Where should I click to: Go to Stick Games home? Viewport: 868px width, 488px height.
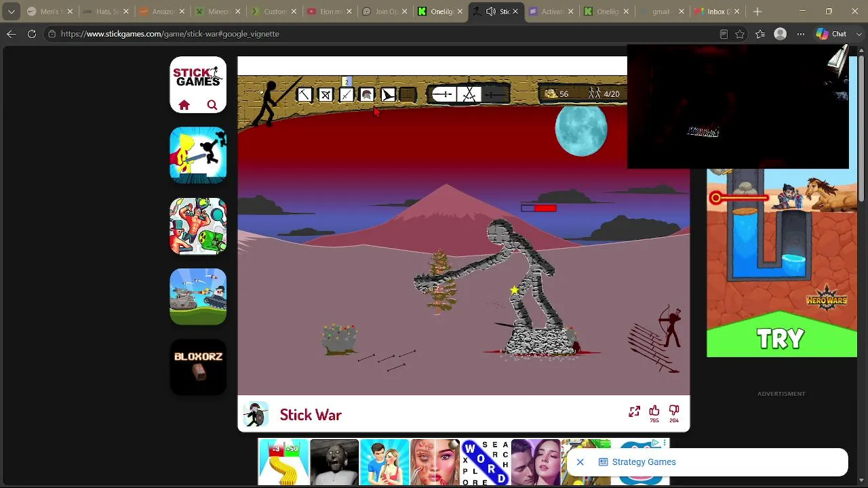coord(184,105)
